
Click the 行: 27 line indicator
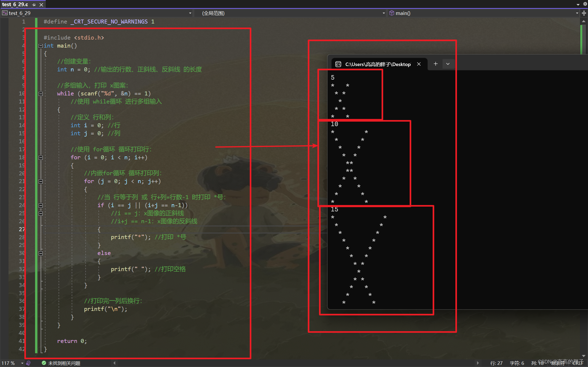coord(496,363)
